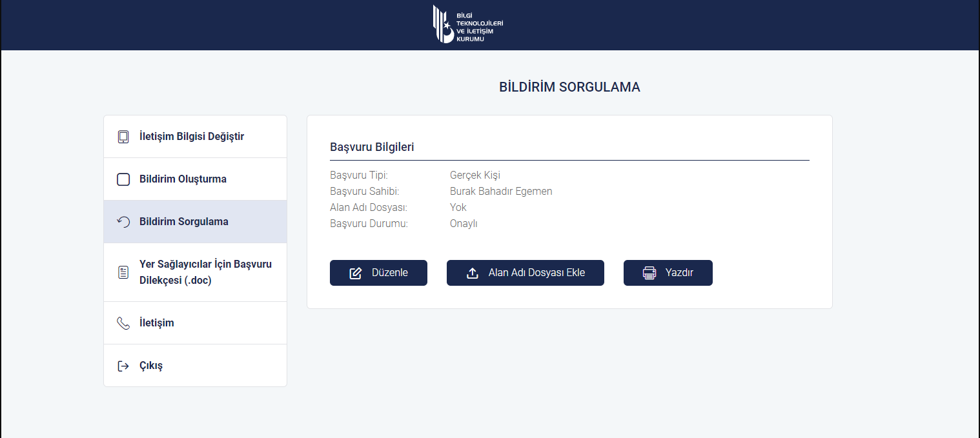This screenshot has height=438, width=980.
Task: Click the pencil edit icon on Düzenle
Action: tap(356, 273)
